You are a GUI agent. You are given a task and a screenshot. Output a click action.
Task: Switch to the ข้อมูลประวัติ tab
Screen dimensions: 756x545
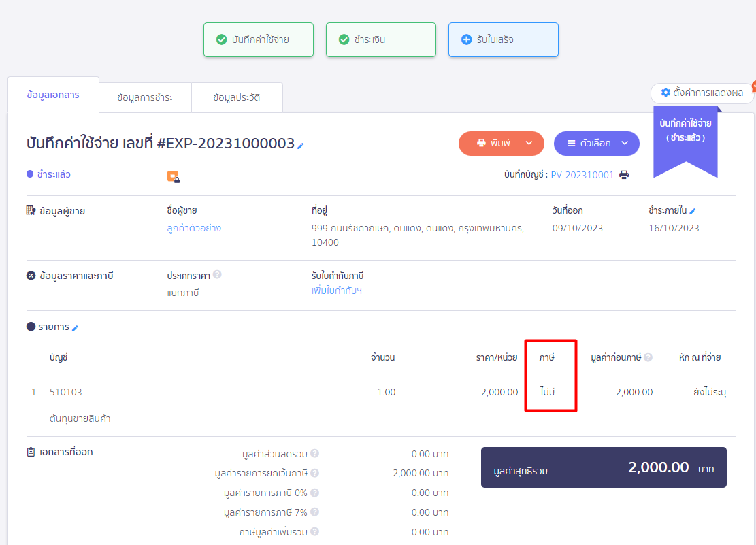point(236,97)
